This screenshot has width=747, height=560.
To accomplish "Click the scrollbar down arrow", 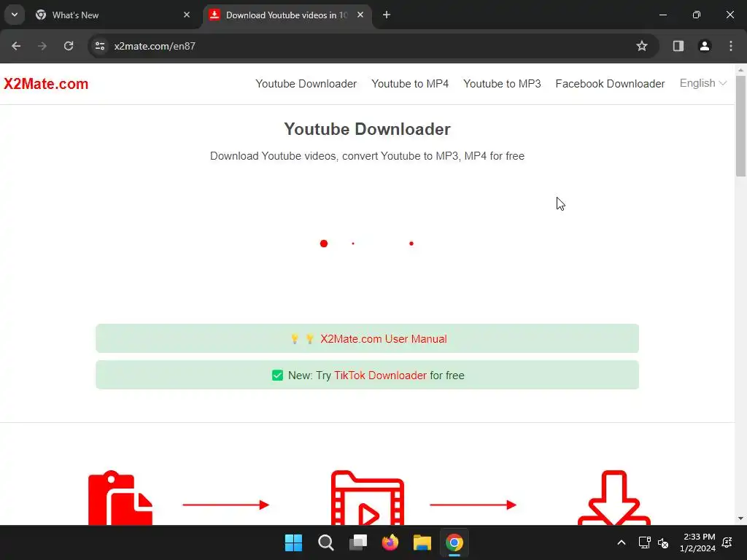I will coord(740,518).
